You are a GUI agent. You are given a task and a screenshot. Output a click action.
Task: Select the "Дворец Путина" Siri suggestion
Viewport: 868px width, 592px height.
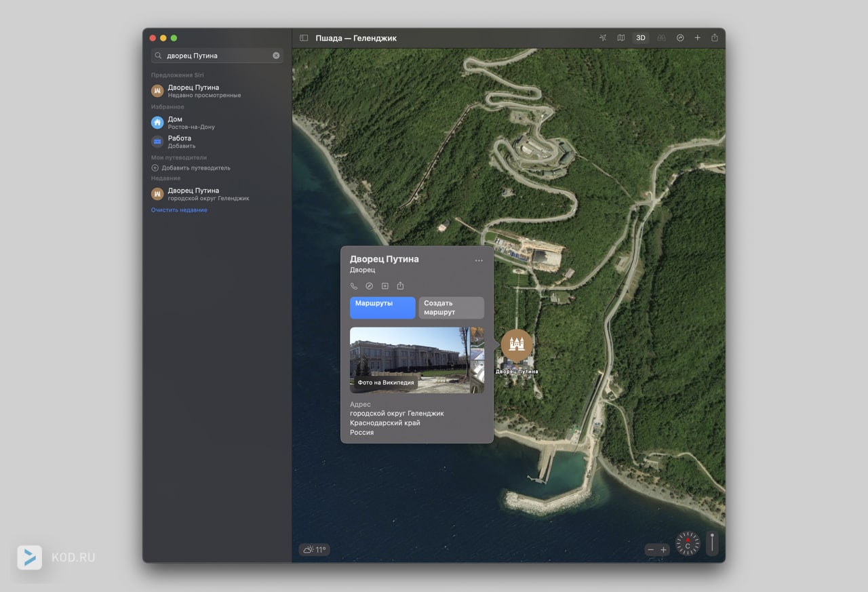click(x=217, y=91)
